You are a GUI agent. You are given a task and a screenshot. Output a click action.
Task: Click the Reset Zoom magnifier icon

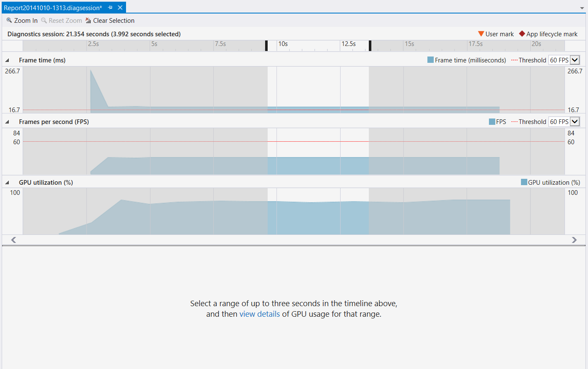click(x=44, y=20)
